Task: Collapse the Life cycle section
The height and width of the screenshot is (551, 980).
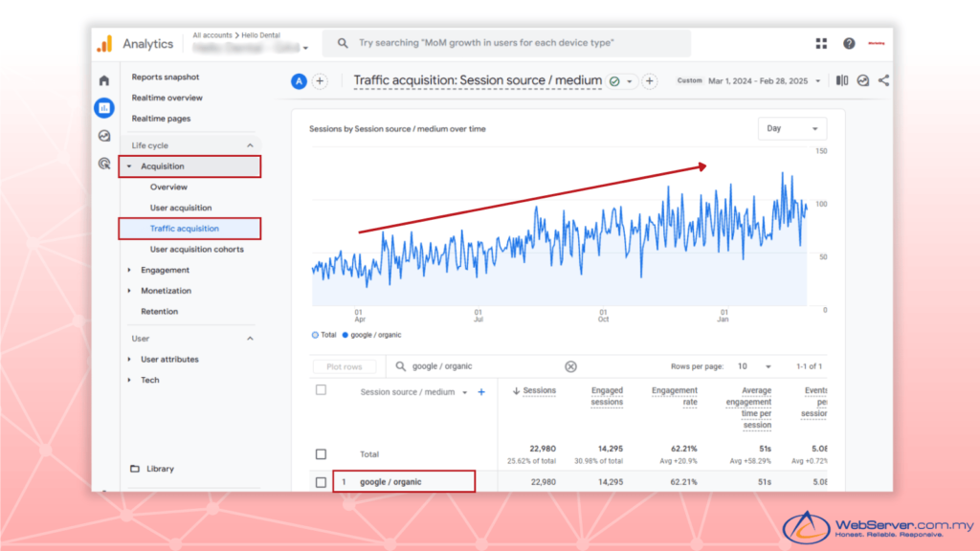Action: 250,145
